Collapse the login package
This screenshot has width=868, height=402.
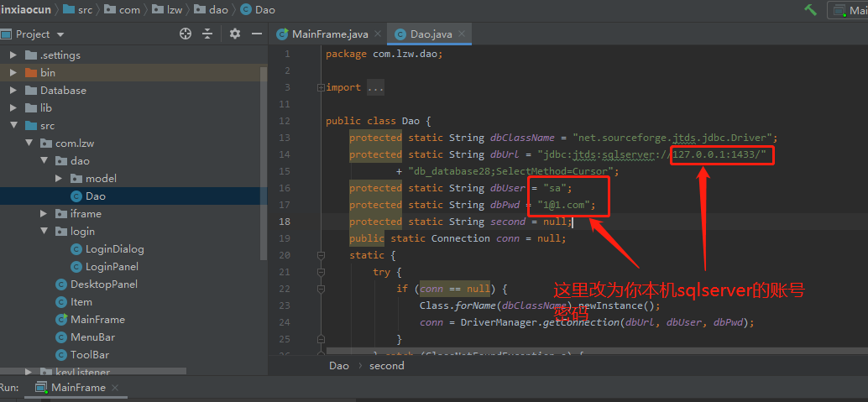tap(44, 232)
